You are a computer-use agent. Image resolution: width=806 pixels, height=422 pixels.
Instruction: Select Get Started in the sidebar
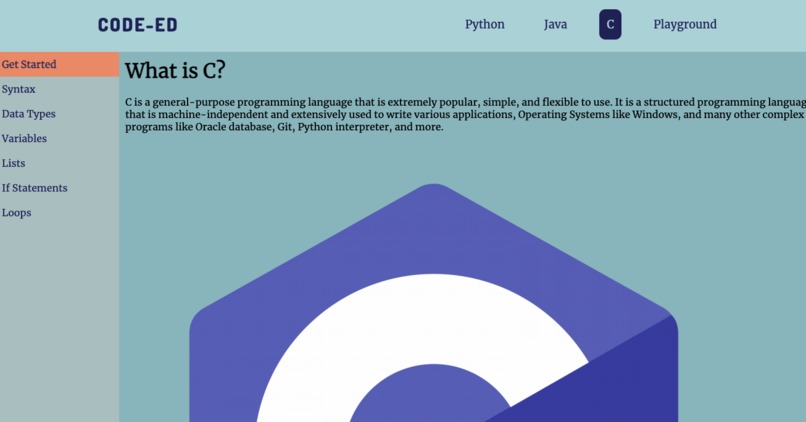(x=60, y=64)
